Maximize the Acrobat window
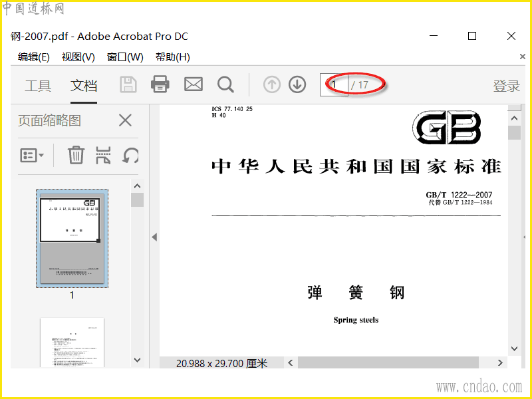This screenshot has height=399, width=532. [472, 36]
